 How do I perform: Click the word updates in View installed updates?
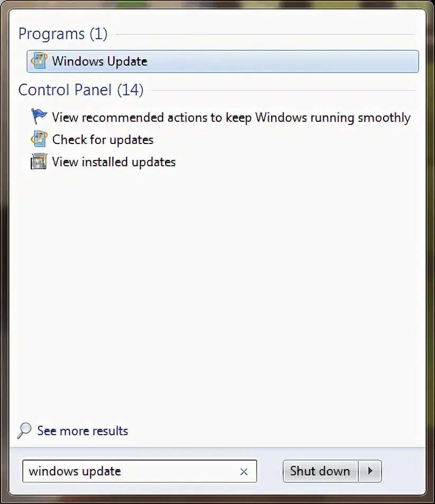click(153, 163)
